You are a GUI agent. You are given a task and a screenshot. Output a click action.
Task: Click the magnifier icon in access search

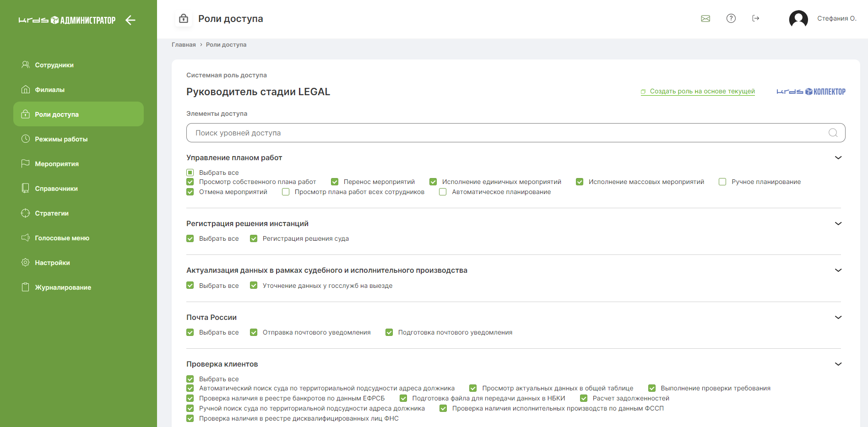[x=833, y=133]
